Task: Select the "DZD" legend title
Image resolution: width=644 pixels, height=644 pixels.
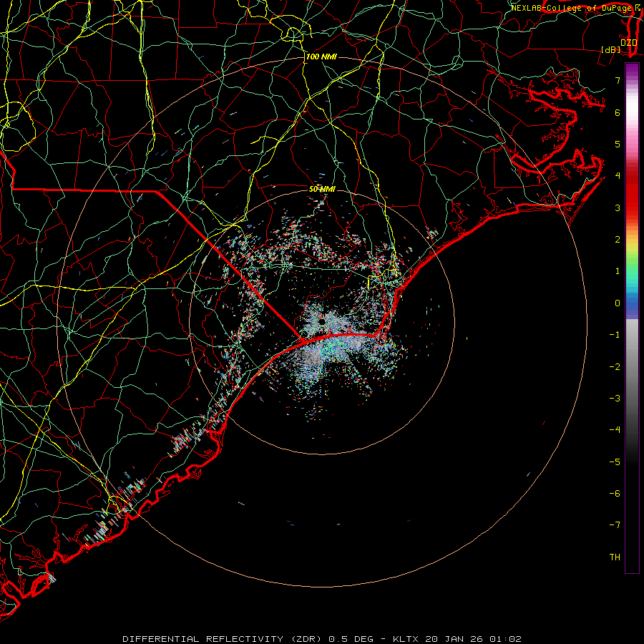Action: (x=629, y=43)
